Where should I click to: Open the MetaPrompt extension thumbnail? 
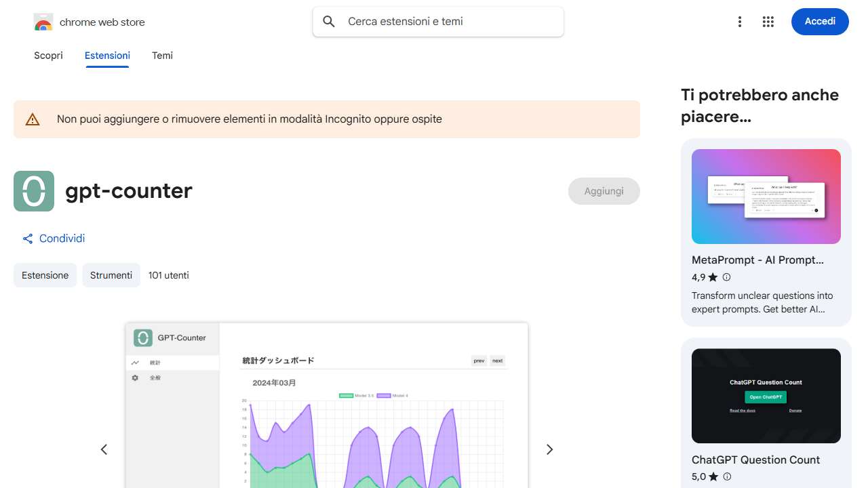pos(766,196)
